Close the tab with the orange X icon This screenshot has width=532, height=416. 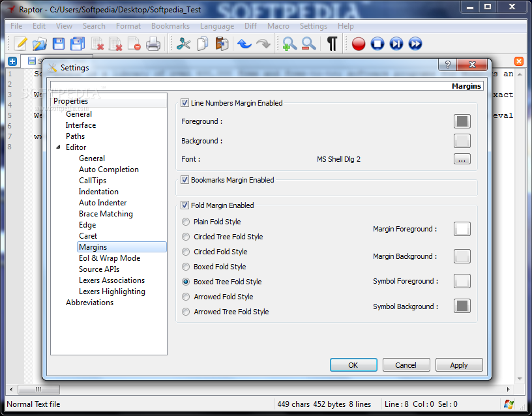(519, 61)
